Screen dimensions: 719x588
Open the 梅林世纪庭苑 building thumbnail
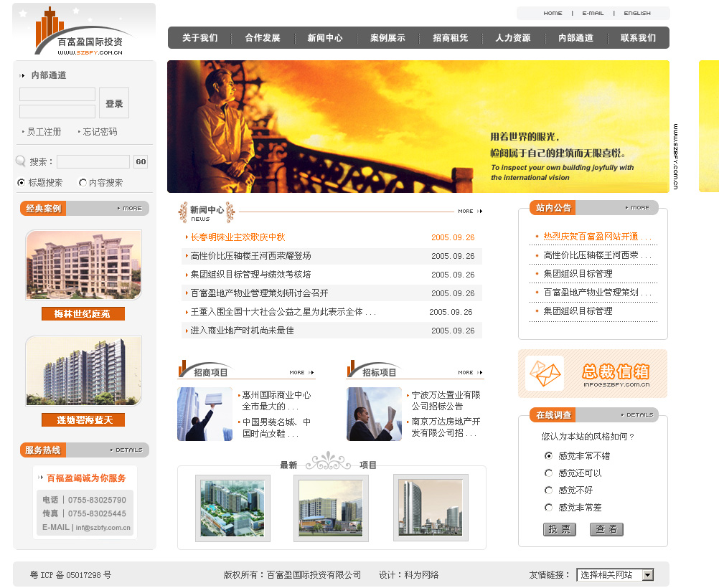[x=83, y=265]
